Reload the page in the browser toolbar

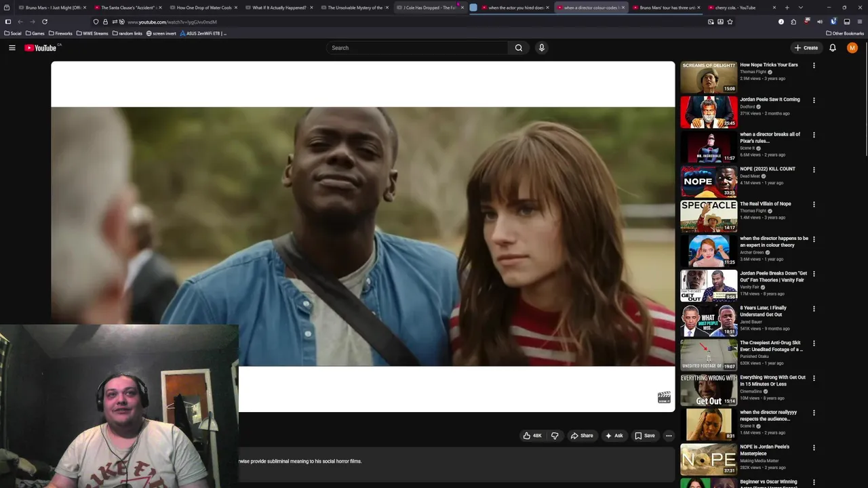[45, 22]
